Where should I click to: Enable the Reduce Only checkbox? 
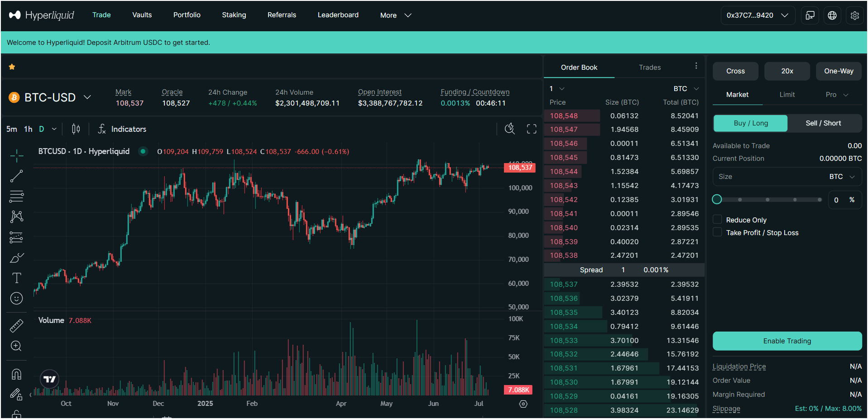[x=717, y=220]
